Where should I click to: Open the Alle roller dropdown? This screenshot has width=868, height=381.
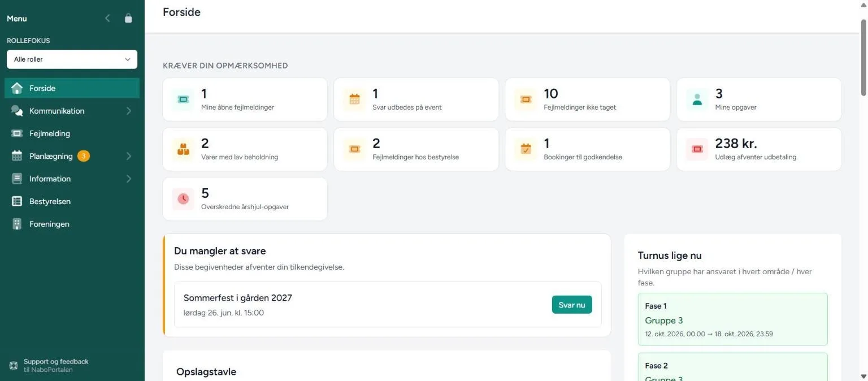(72, 59)
